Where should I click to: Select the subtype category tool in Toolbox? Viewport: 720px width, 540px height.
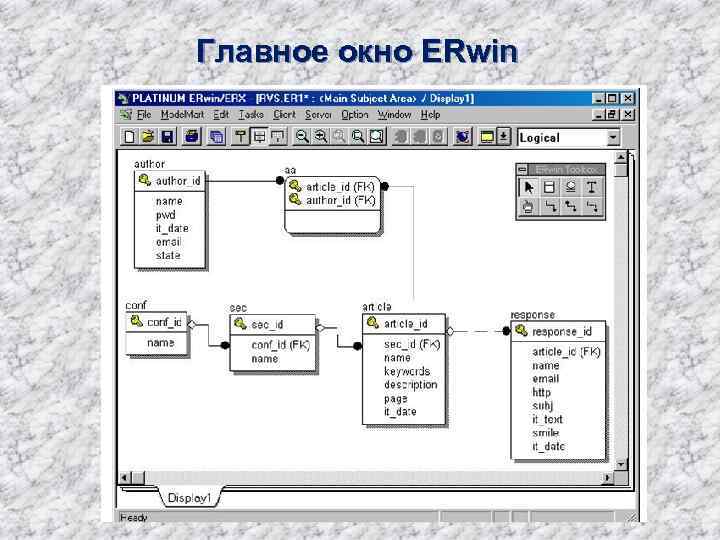click(571, 187)
